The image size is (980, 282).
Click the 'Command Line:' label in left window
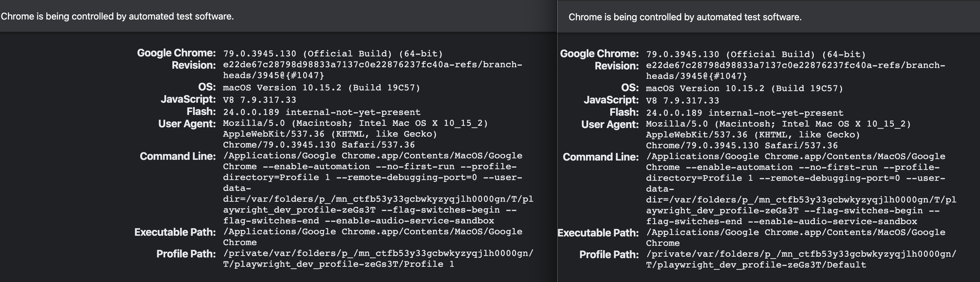point(178,157)
